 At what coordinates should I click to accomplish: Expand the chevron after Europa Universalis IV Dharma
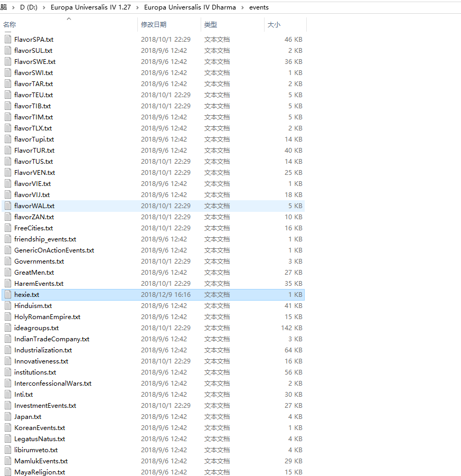pos(242,7)
